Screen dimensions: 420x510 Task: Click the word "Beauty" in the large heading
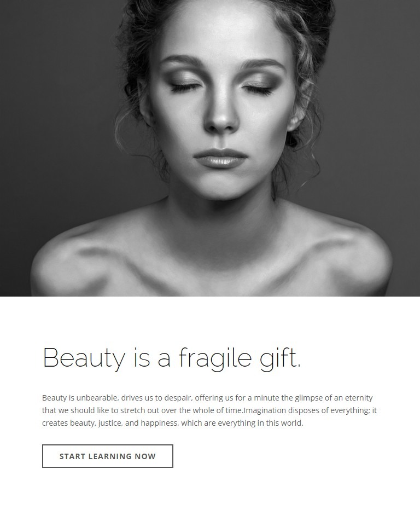click(x=84, y=358)
